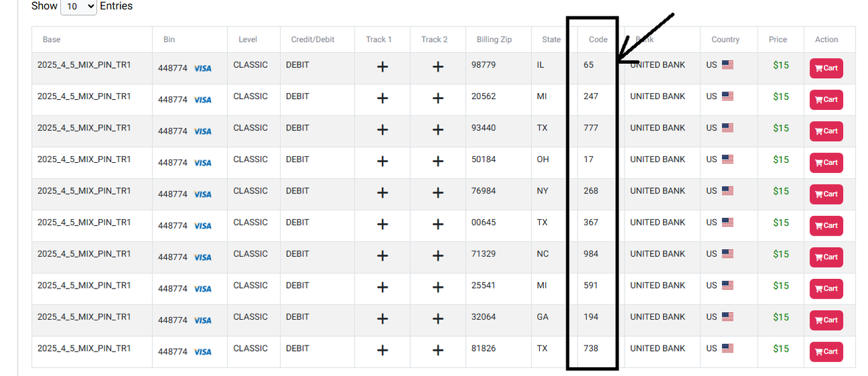Sort by the State column header
The width and height of the screenshot is (868, 376).
point(551,39)
